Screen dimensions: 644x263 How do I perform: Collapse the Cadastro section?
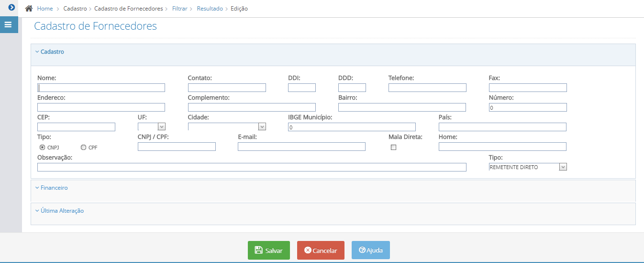tap(50, 52)
